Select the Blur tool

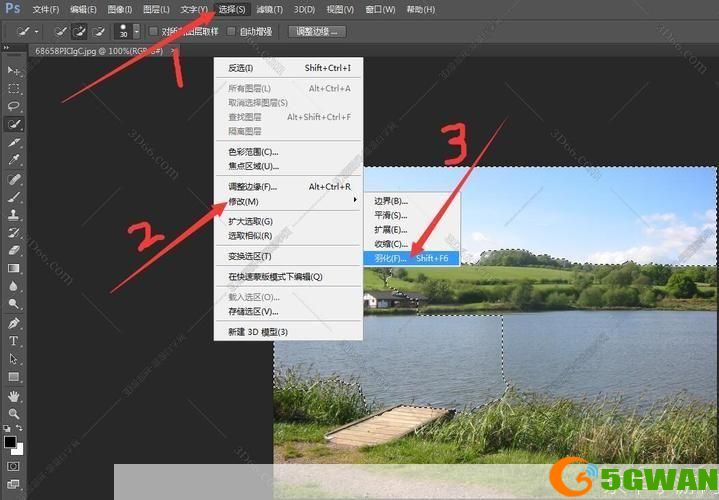tap(14, 286)
